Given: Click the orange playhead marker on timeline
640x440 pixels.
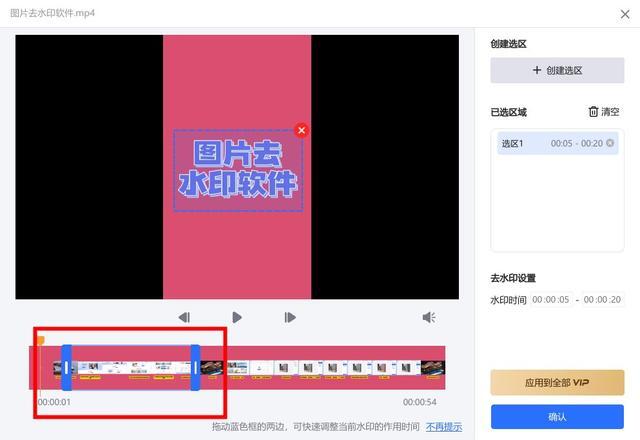Looking at the screenshot, I should 41,340.
